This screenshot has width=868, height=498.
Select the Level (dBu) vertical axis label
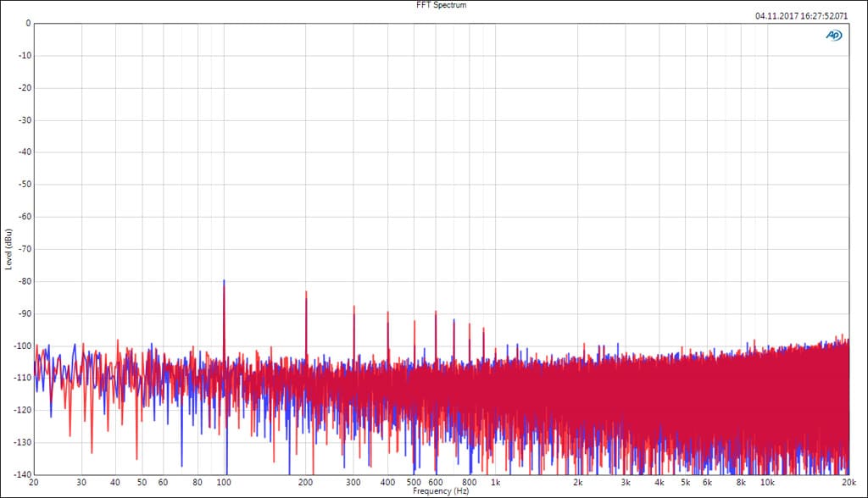tap(8, 249)
